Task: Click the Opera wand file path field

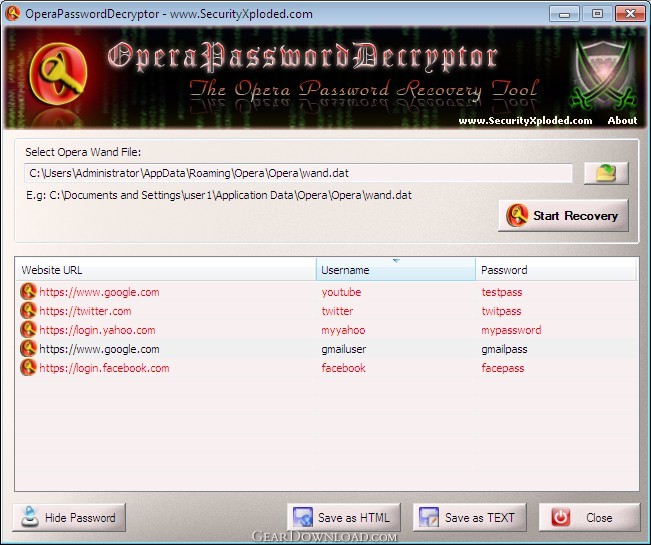Action: (x=298, y=173)
